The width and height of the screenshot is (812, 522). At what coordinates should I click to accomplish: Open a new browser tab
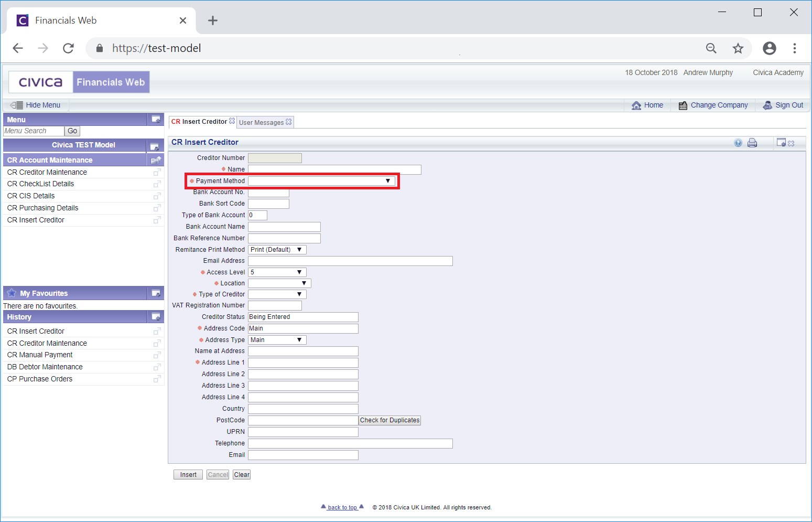(x=213, y=20)
